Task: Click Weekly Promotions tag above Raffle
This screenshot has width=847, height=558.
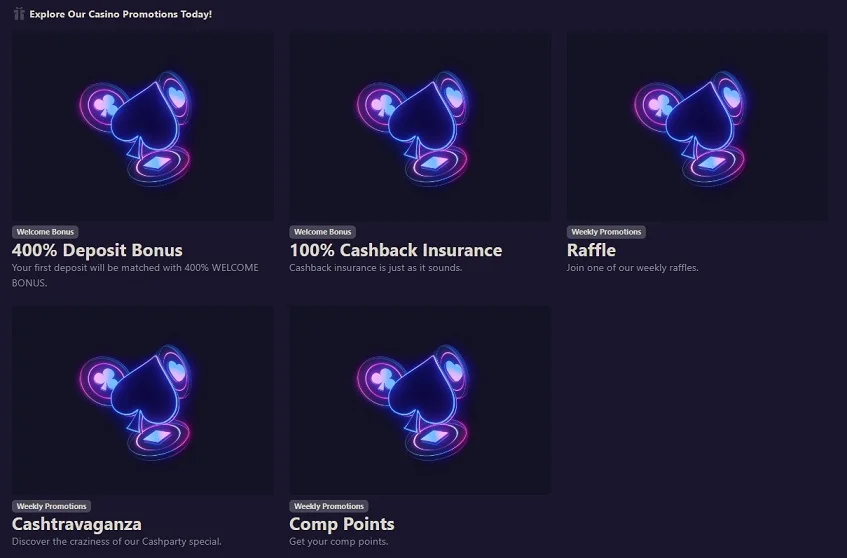Action: [606, 232]
